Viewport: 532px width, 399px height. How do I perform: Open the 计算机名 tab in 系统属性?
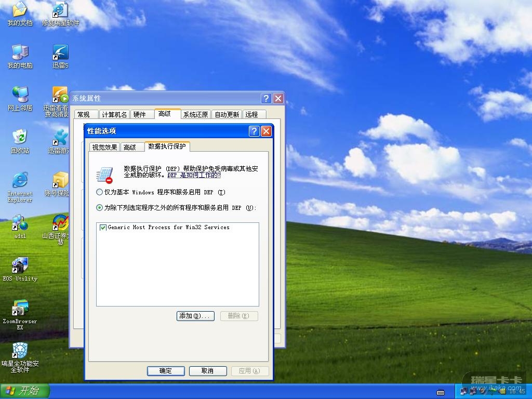[x=114, y=114]
